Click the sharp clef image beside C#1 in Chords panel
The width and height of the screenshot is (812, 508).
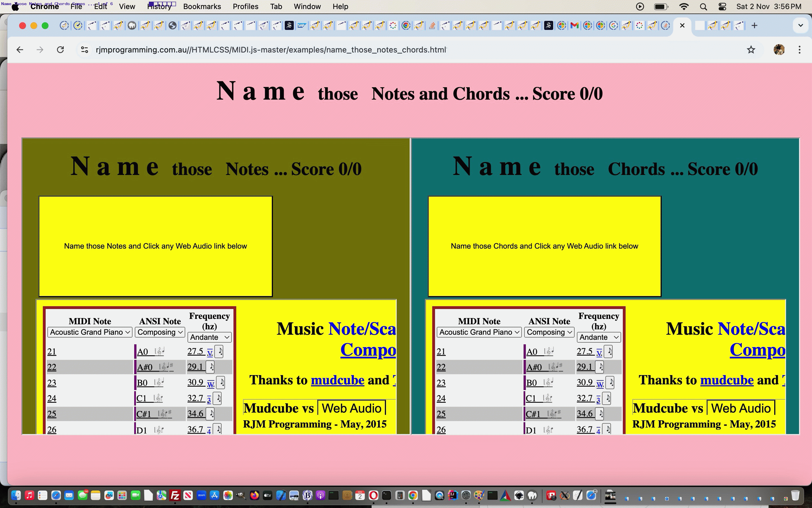click(x=554, y=413)
